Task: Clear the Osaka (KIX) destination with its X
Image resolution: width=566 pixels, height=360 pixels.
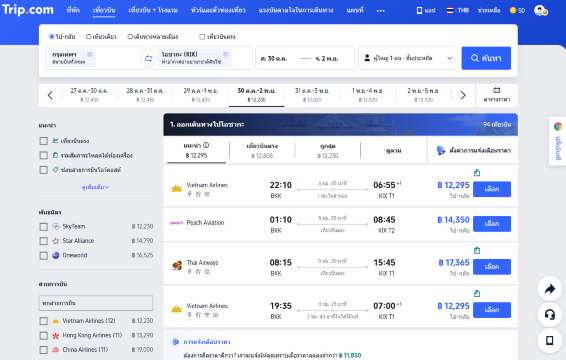Action: 226,54
